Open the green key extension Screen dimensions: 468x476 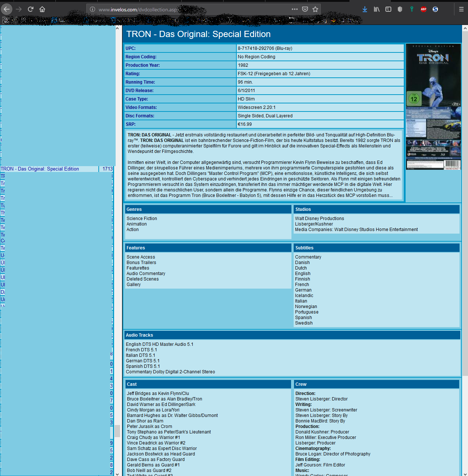[412, 9]
